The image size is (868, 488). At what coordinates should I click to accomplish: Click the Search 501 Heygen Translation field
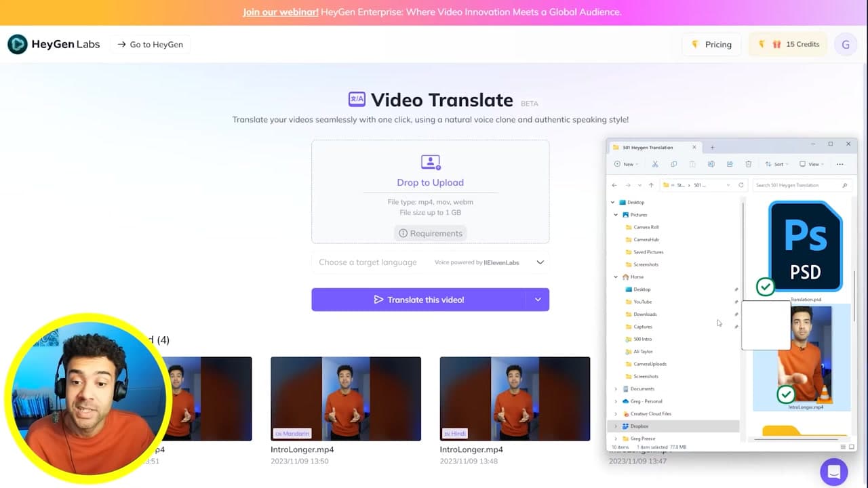pyautogui.click(x=802, y=185)
